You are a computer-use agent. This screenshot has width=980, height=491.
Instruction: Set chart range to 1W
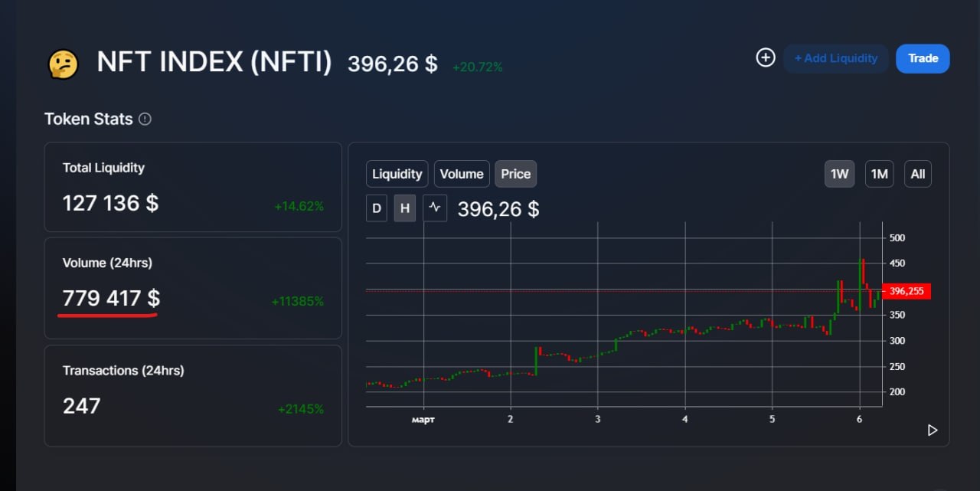point(840,174)
